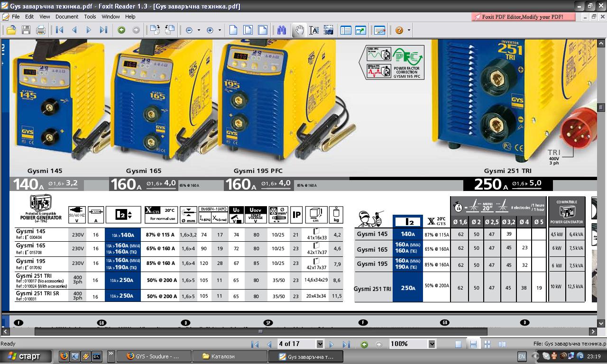Jump to last page in top toolbar
607x364 pixels.
(103, 30)
